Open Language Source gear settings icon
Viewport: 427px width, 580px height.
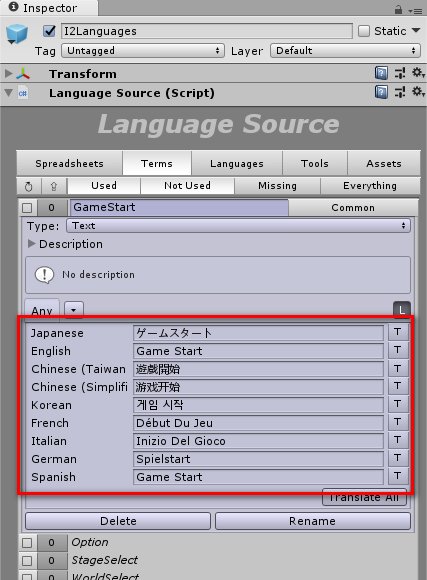418,91
